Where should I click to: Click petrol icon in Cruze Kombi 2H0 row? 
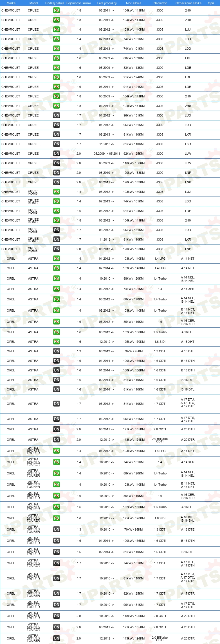pyautogui.click(x=56, y=220)
